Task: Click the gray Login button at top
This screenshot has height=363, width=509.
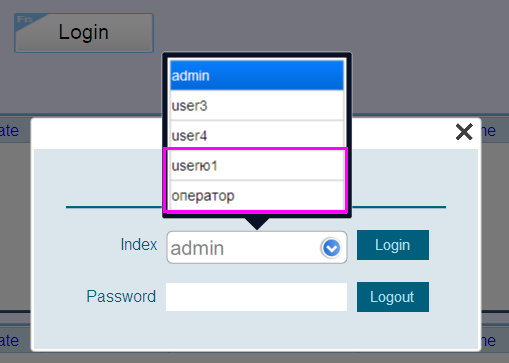Action: coord(84,33)
